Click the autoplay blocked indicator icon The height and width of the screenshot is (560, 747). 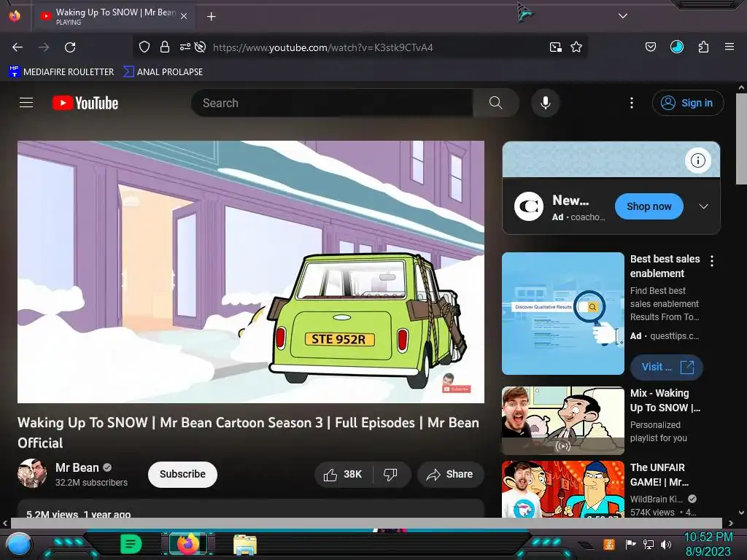201,47
